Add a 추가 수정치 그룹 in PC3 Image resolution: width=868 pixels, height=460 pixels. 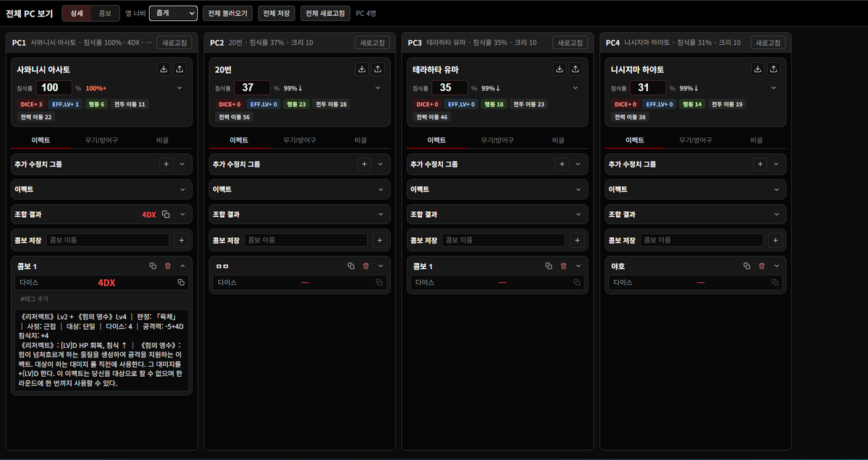pyautogui.click(x=562, y=164)
